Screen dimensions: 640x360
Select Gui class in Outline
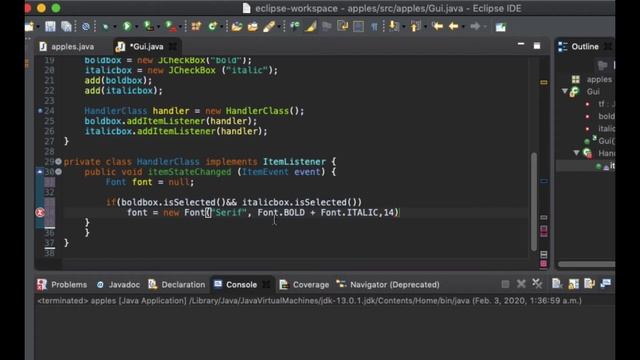point(585,91)
